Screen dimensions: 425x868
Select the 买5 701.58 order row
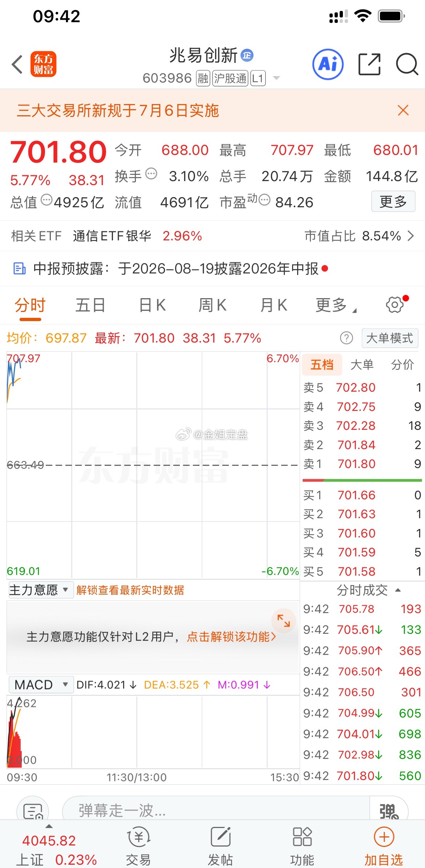click(x=362, y=572)
